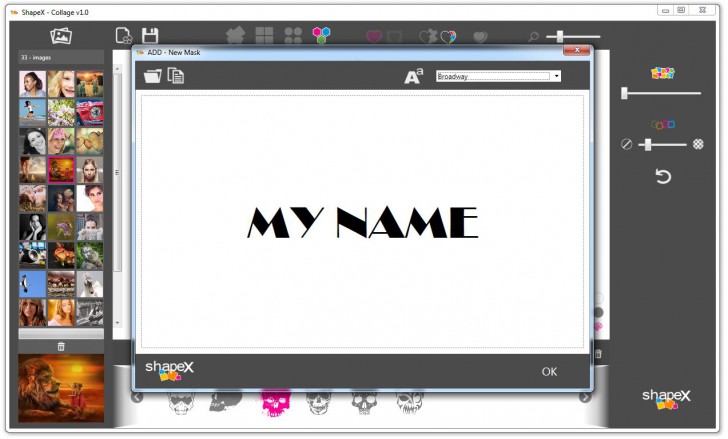Click the undo reset arrow icon
The image size is (728, 439).
coord(663,176)
